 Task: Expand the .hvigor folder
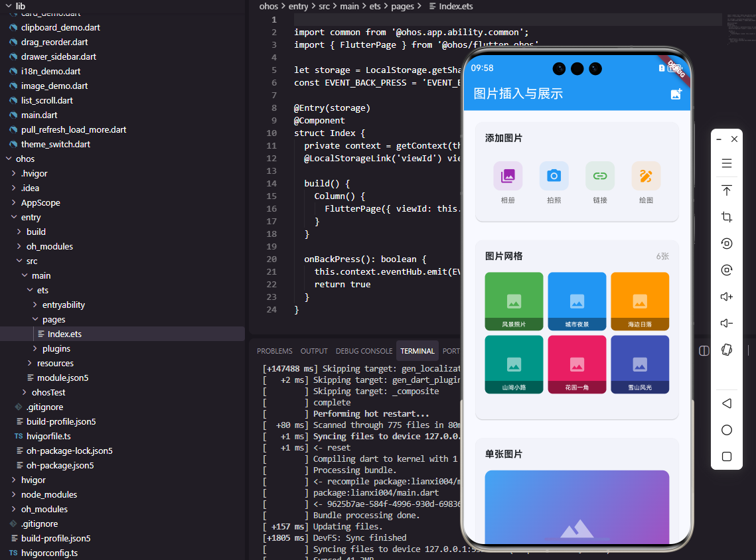tap(14, 173)
